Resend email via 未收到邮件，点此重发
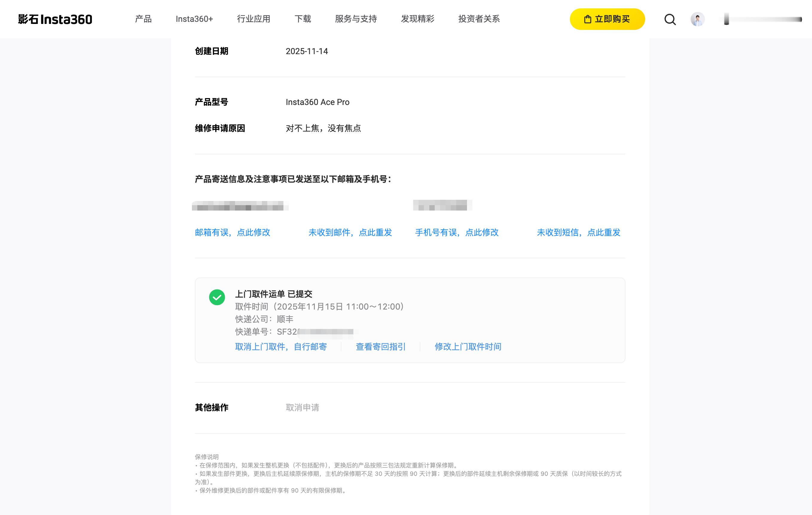 pos(350,232)
